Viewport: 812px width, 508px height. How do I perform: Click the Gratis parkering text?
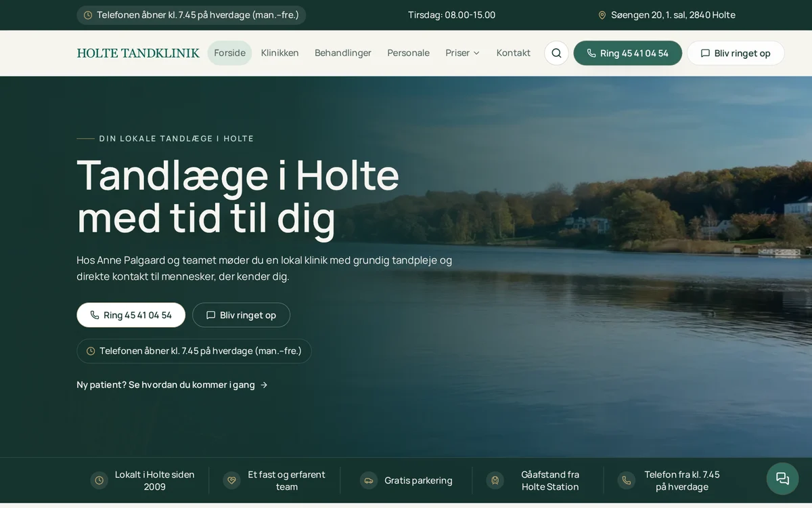pos(419,480)
